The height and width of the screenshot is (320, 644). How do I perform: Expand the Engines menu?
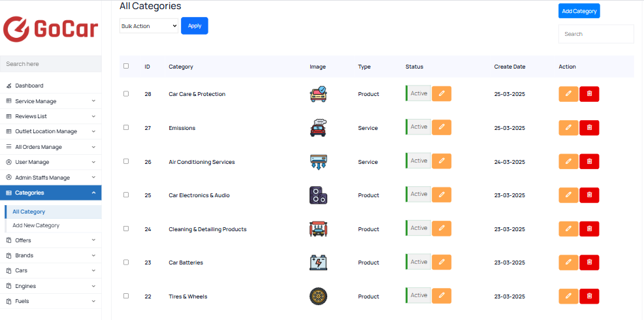coord(50,286)
